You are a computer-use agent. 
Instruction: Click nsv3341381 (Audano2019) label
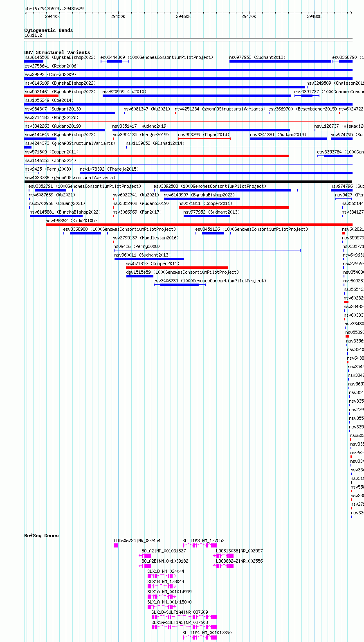[278, 135]
